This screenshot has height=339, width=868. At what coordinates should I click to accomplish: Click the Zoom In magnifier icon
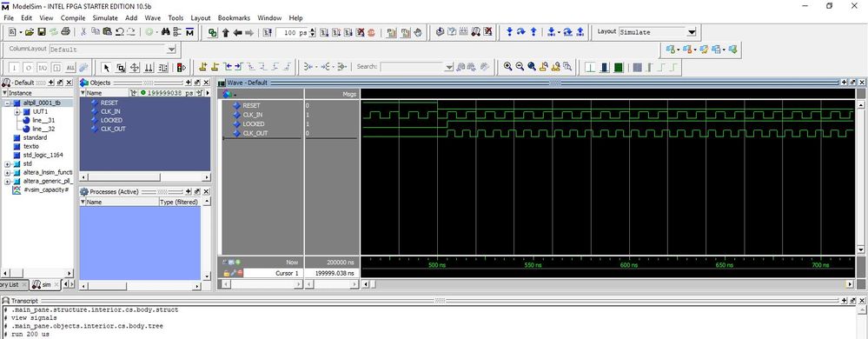tap(507, 67)
